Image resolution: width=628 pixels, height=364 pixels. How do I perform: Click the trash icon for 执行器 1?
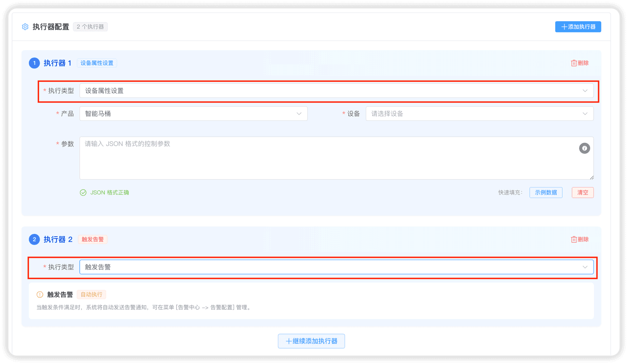click(x=574, y=63)
